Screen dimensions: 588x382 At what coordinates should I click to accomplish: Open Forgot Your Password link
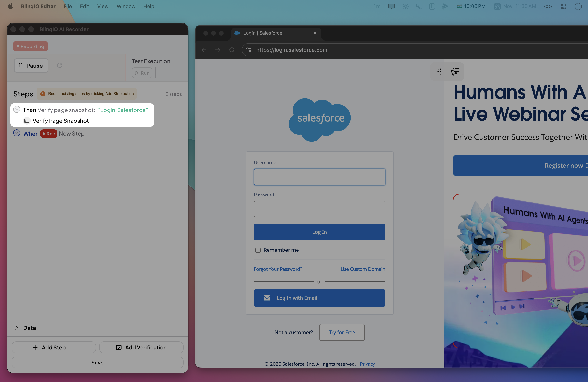278,269
